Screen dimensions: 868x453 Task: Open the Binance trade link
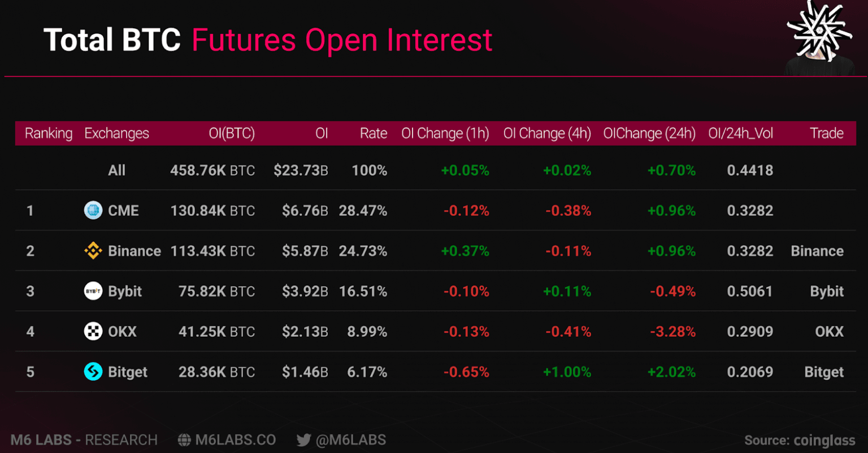coord(817,251)
